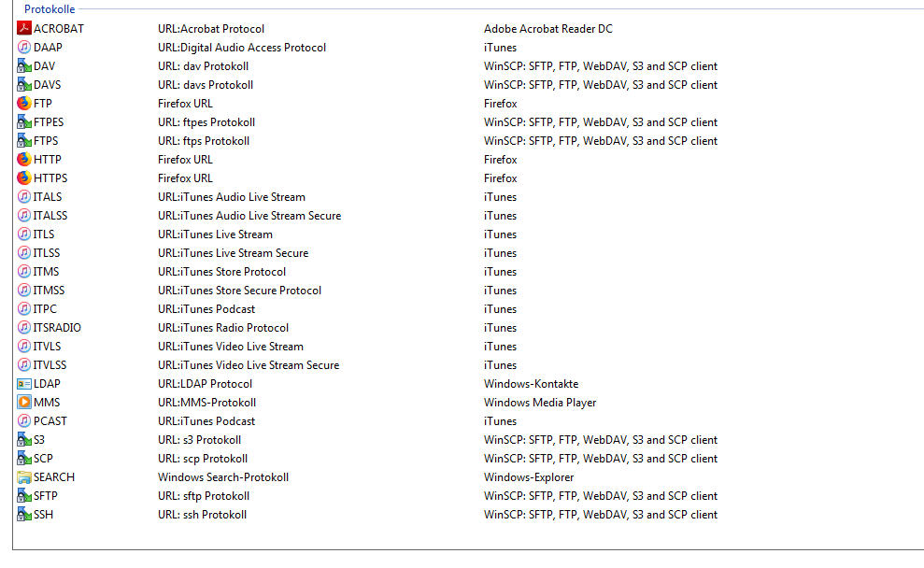The height and width of the screenshot is (568, 924).
Task: Click the WinSCP icon beside FTPS
Action: coord(24,141)
